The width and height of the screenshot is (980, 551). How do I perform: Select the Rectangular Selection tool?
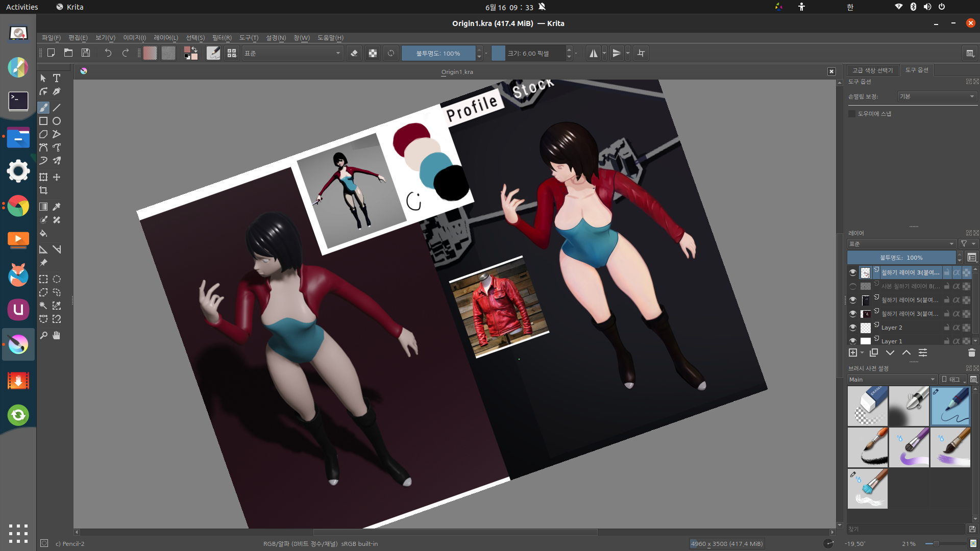(x=43, y=279)
